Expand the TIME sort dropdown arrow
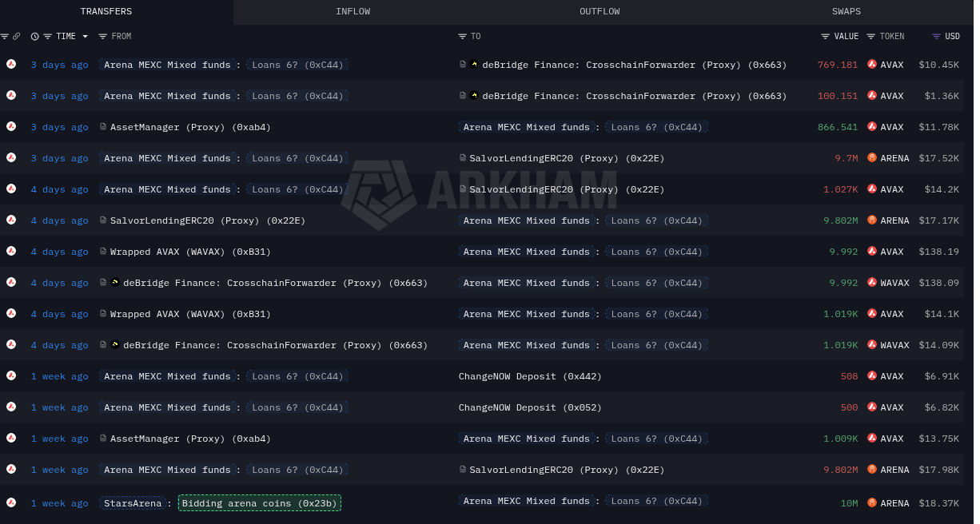The image size is (980, 524). pyautogui.click(x=85, y=37)
